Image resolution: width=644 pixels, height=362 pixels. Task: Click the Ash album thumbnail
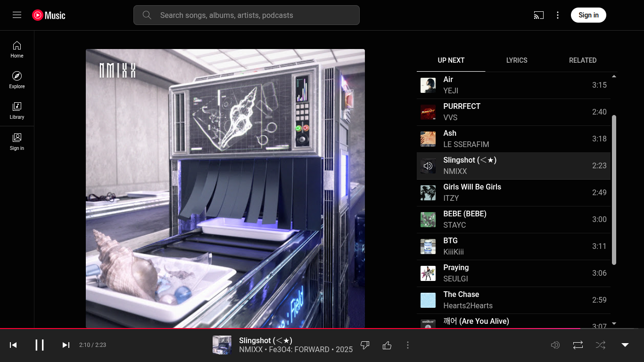point(428,139)
